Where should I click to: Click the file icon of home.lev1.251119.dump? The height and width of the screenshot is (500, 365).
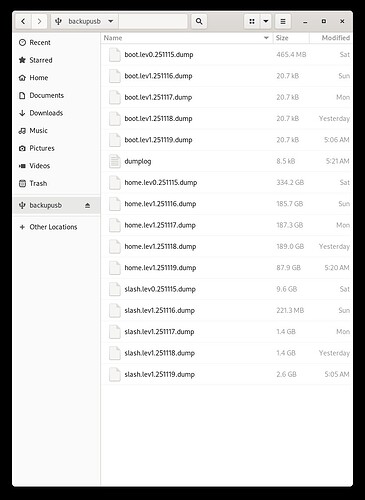pos(115,268)
